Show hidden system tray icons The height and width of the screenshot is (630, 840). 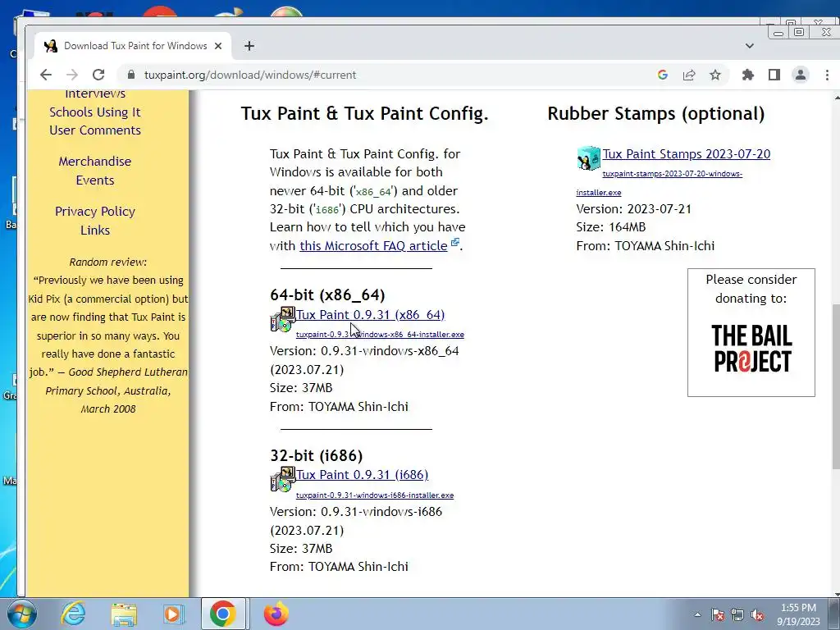(x=697, y=614)
